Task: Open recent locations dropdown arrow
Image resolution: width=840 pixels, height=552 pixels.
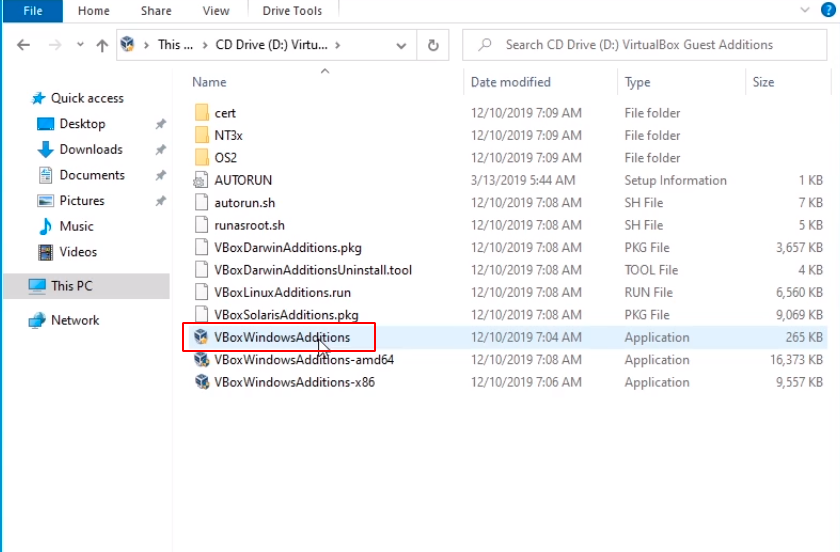Action: [80, 45]
